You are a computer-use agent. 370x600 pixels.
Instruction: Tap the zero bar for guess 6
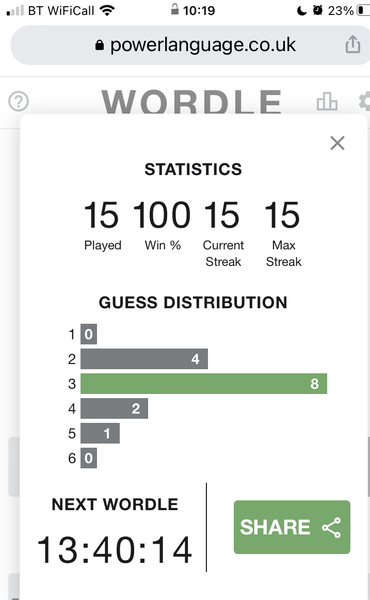tap(88, 458)
